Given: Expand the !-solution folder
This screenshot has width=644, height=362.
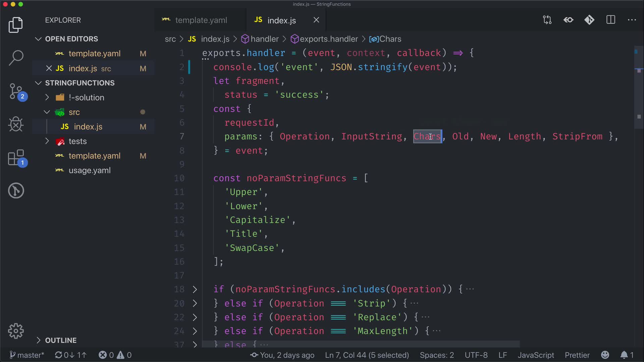Looking at the screenshot, I should click(x=86, y=98).
